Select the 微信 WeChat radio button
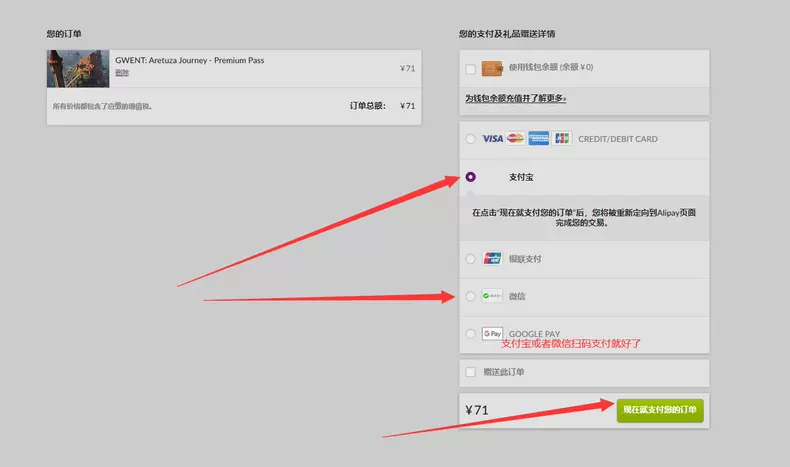790x467 pixels. pyautogui.click(x=471, y=296)
